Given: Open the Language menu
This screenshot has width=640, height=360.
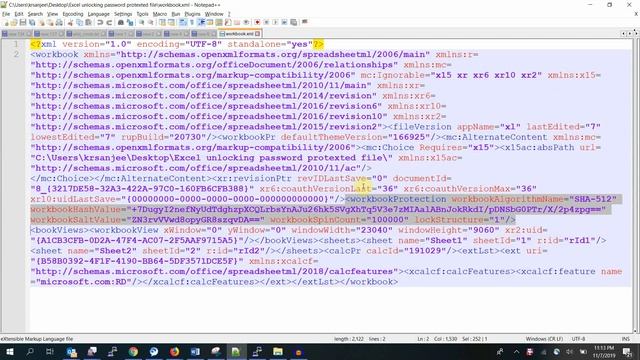Looking at the screenshot, I should (x=98, y=14).
